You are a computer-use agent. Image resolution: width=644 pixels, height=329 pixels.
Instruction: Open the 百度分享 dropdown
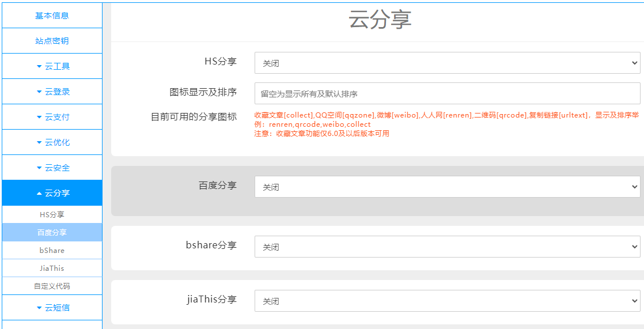pyautogui.click(x=447, y=187)
